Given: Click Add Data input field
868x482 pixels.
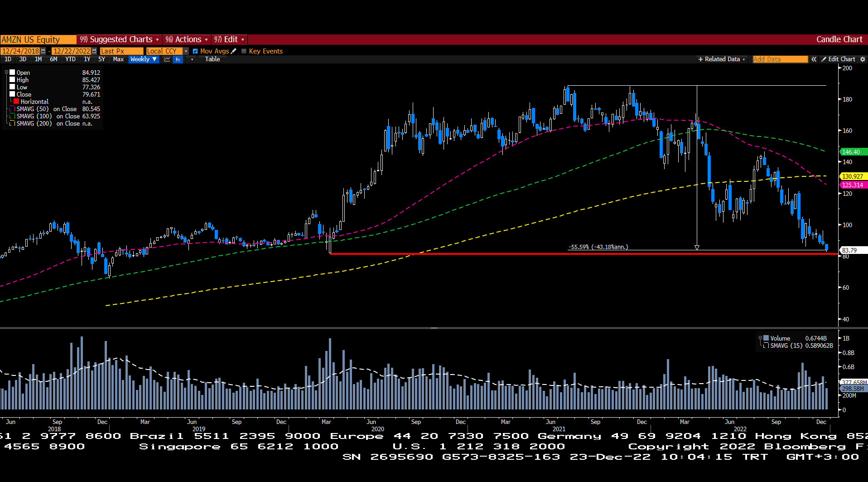Looking at the screenshot, I should (x=780, y=59).
